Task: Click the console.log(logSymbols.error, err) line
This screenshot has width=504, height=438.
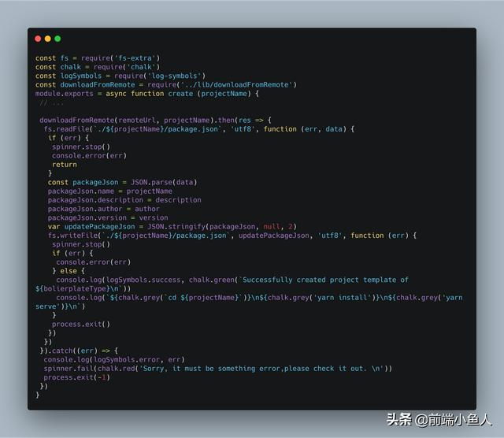Action: coord(114,360)
